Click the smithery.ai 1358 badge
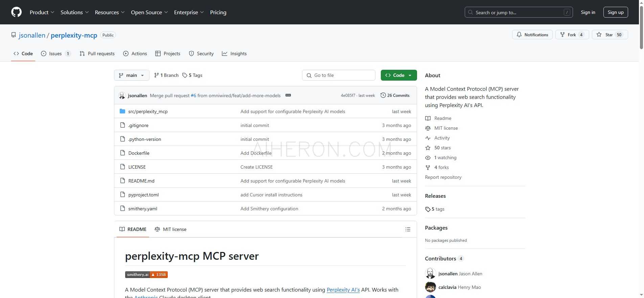 [146, 275]
